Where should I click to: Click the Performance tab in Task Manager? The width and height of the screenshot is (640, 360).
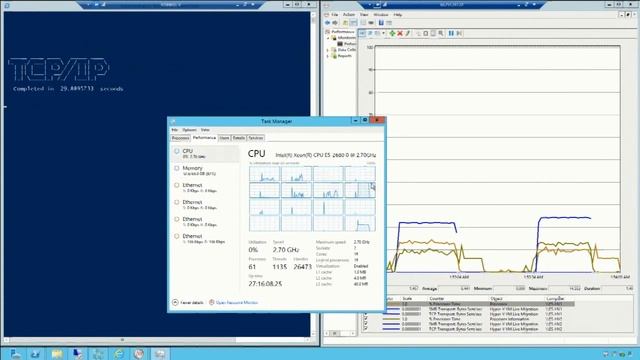tap(204, 138)
